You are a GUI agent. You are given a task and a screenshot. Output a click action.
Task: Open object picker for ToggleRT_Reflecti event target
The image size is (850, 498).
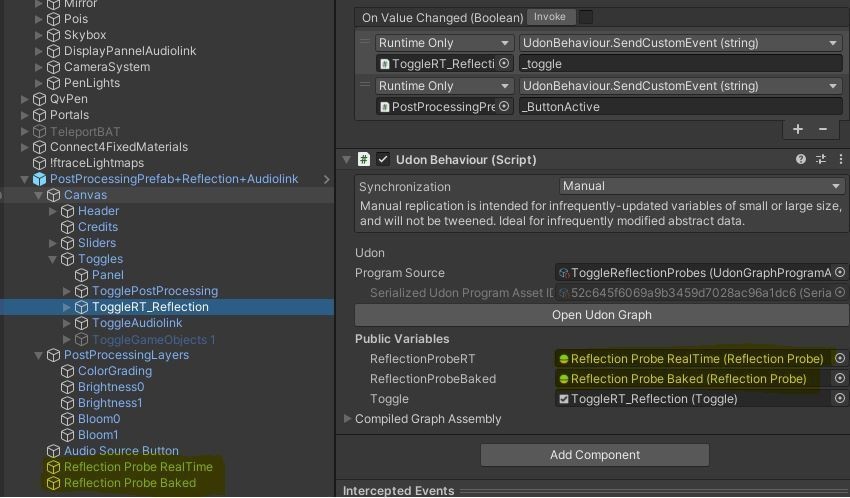tap(504, 63)
